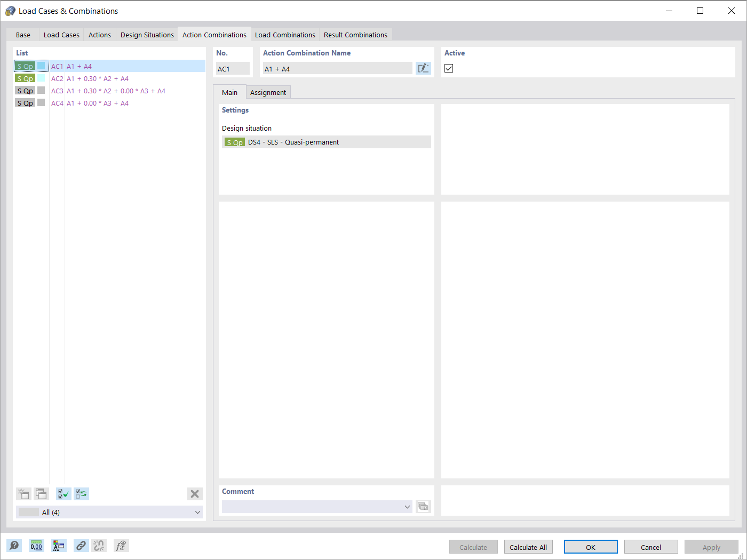Click the Calculate button
The image size is (747, 560).
click(473, 547)
